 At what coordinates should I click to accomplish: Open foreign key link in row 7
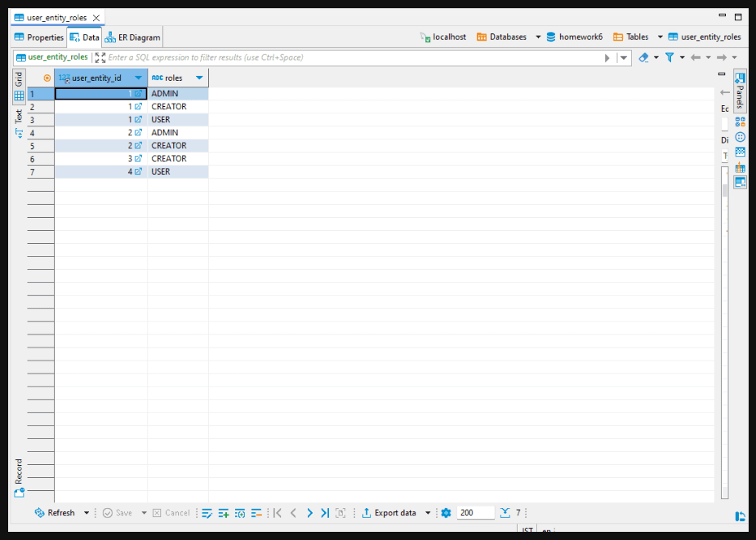pos(138,171)
